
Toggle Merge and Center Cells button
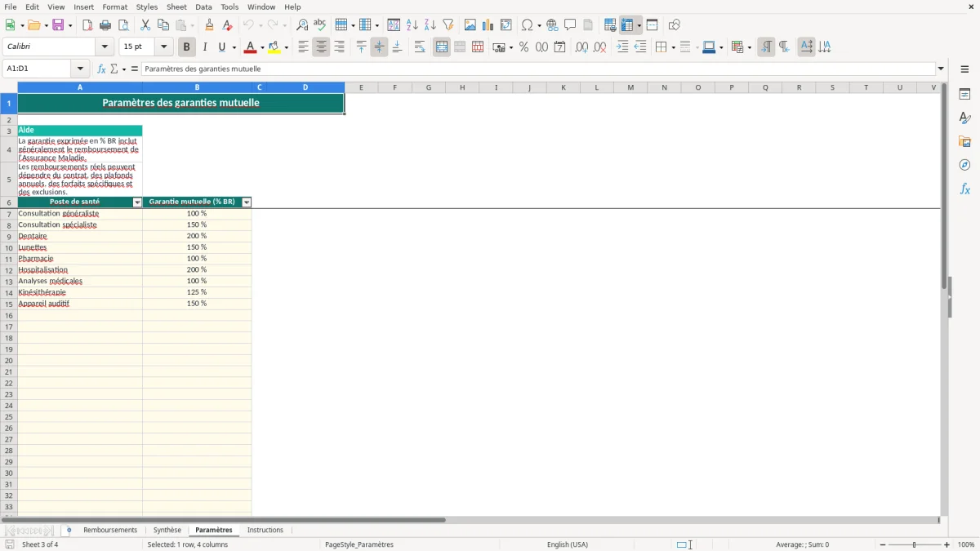[442, 47]
